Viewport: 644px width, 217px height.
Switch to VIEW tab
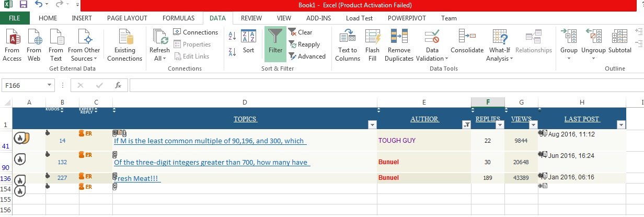[284, 18]
